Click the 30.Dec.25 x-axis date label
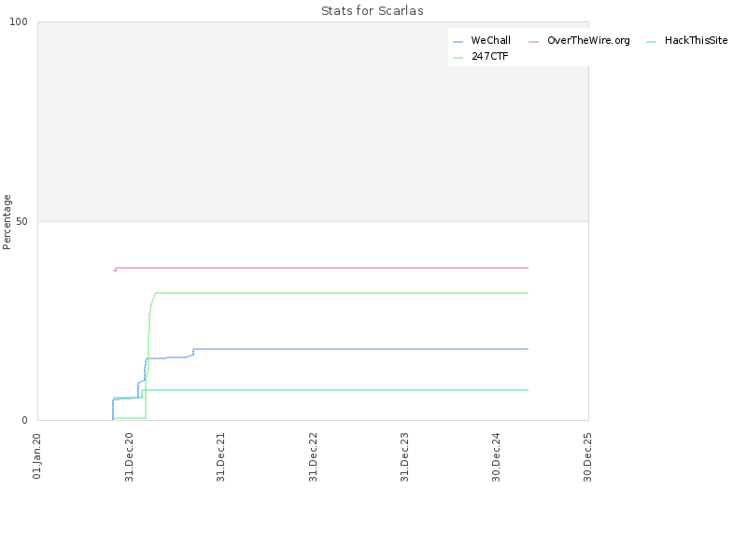The width and height of the screenshot is (747, 560). pyautogui.click(x=587, y=457)
